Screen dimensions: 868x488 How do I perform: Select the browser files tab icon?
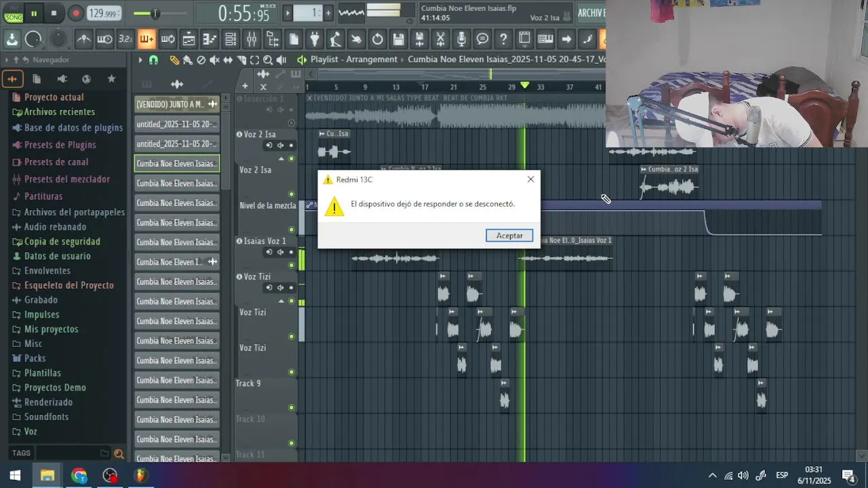click(x=37, y=79)
